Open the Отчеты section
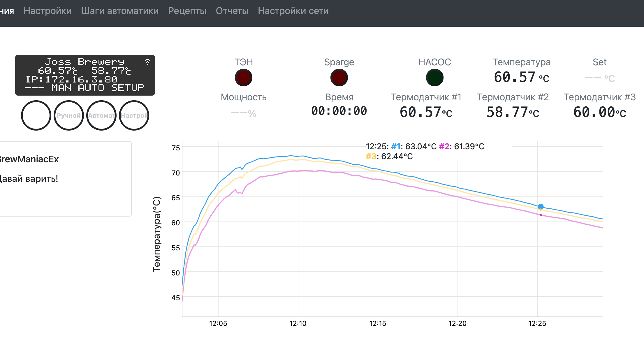644x341 pixels. click(x=232, y=11)
